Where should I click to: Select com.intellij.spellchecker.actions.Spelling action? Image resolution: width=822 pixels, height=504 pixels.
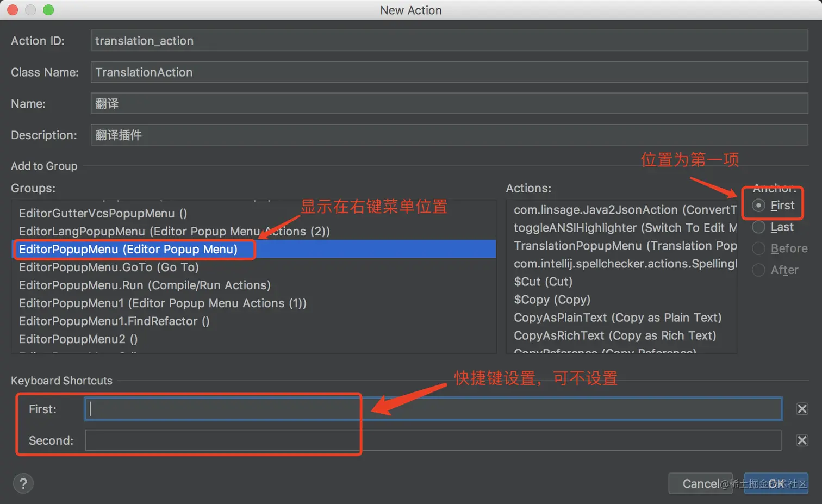pyautogui.click(x=621, y=264)
